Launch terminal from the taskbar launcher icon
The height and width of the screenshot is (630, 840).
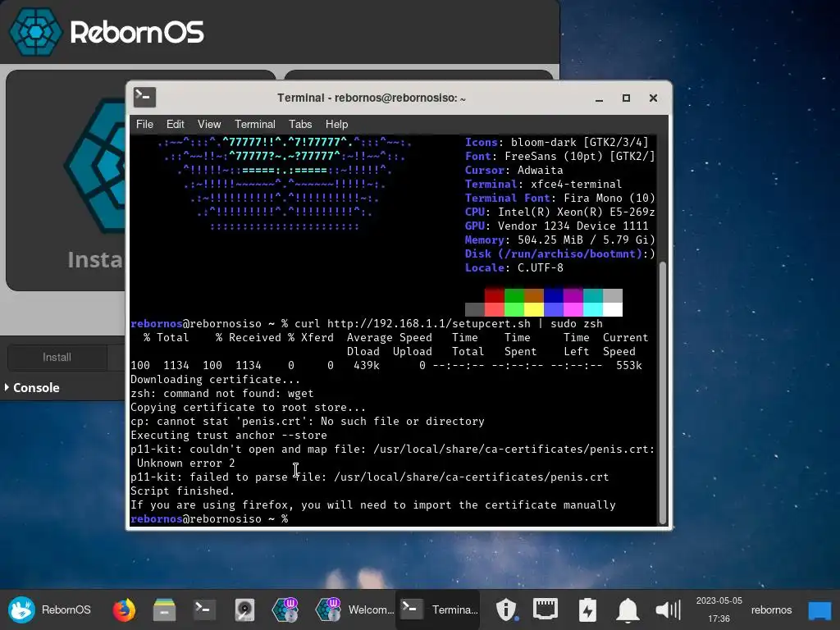204,609
